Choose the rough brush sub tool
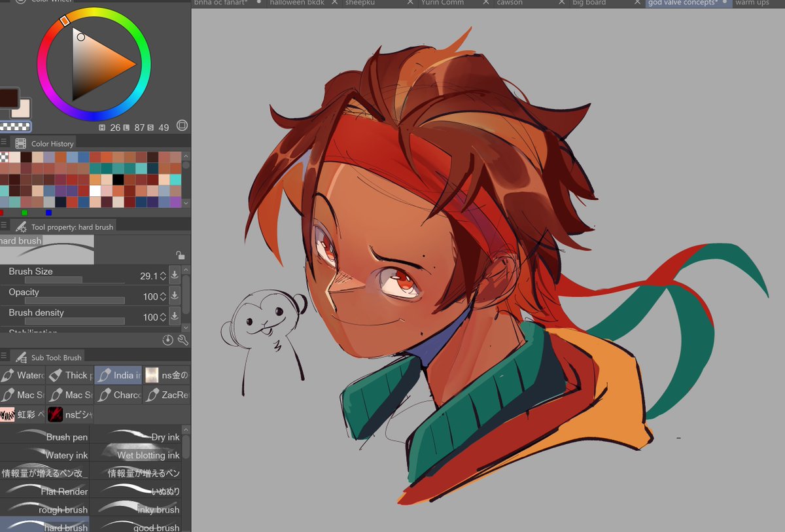 44,507
